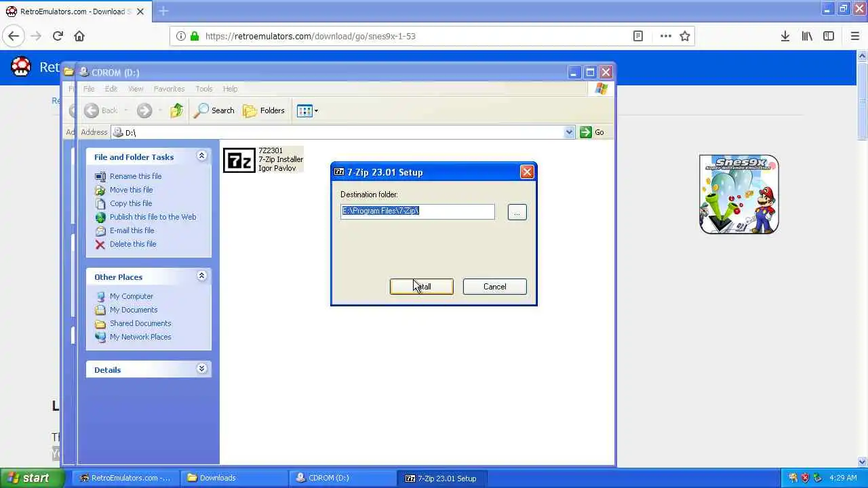Click the red security shield tray icon

pyautogui.click(x=805, y=478)
